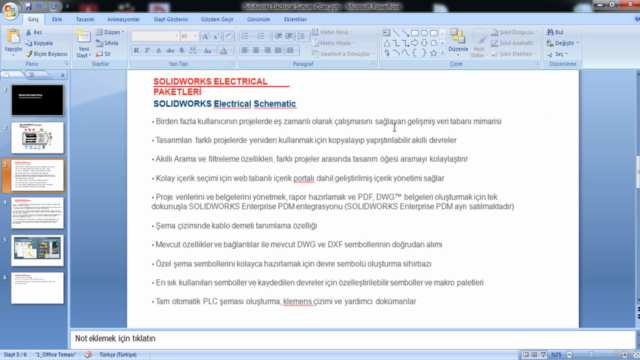This screenshot has width=640, height=360.
Task: Open the Animasyonlar tab
Action: click(123, 19)
